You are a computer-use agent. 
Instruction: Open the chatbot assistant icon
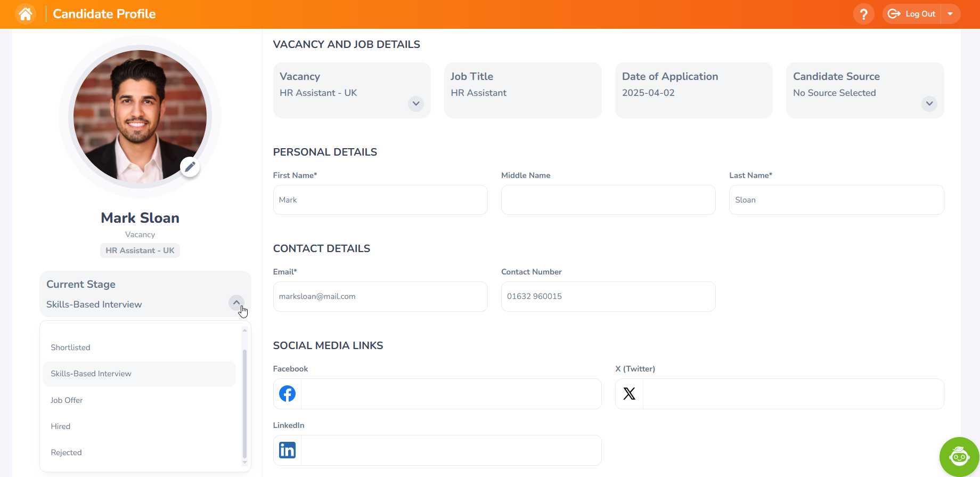959,457
